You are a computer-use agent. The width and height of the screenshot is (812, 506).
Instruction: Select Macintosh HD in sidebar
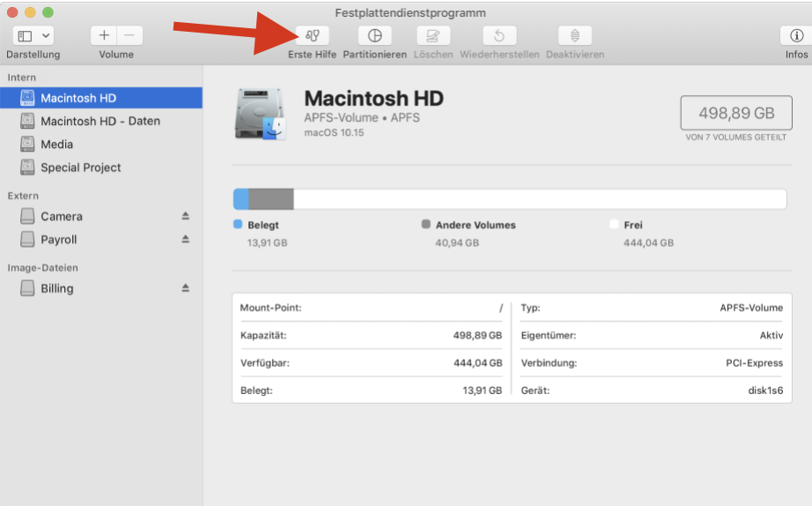click(x=78, y=98)
